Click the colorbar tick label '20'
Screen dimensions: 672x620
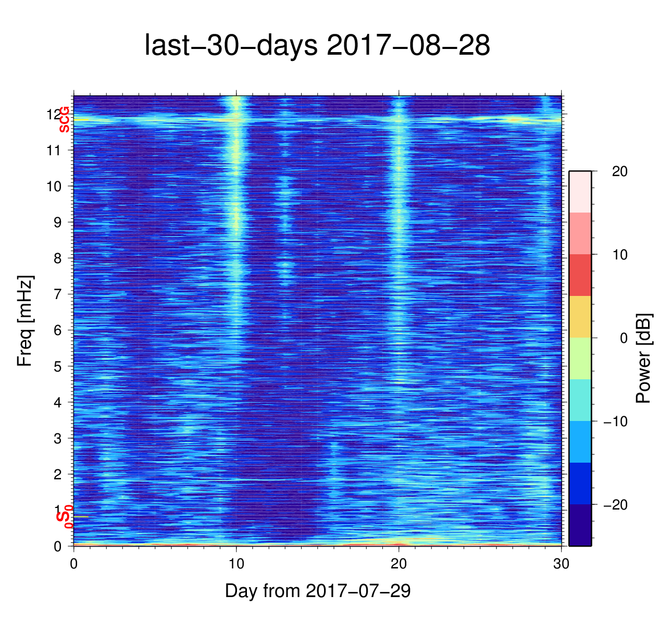(x=619, y=171)
